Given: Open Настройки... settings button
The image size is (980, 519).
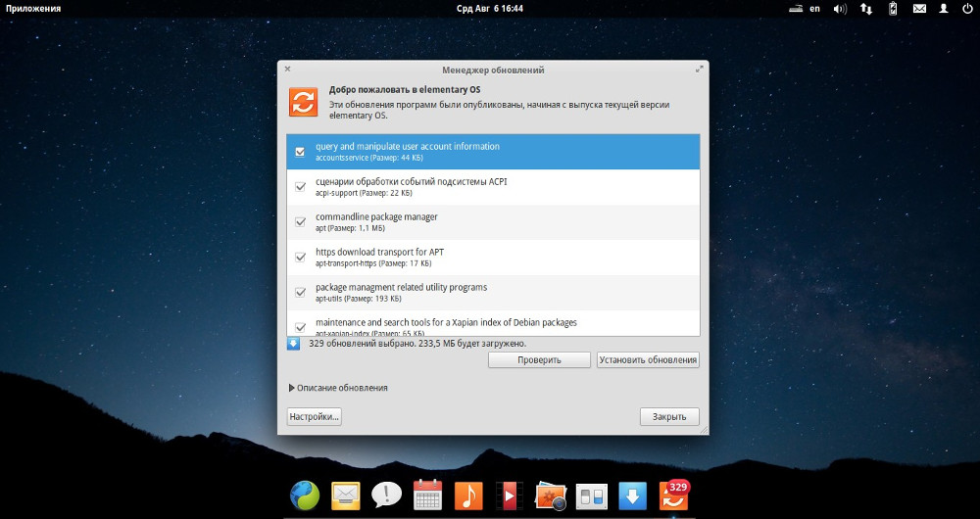Looking at the screenshot, I should point(314,416).
